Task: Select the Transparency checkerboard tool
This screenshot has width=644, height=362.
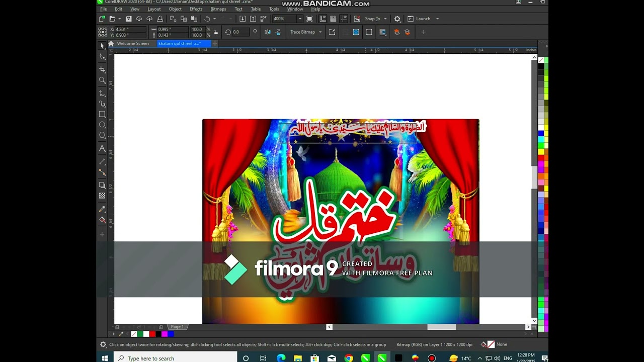Action: click(x=102, y=196)
